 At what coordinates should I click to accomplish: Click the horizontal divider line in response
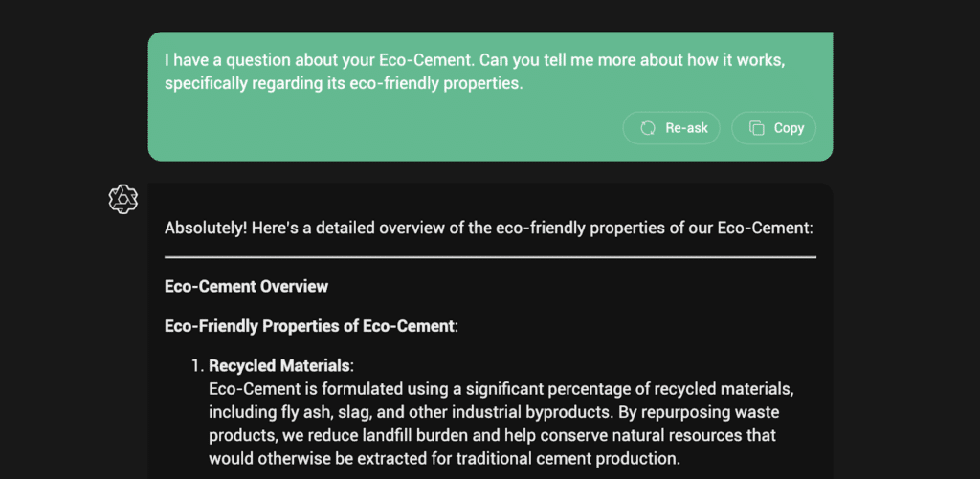tap(490, 257)
